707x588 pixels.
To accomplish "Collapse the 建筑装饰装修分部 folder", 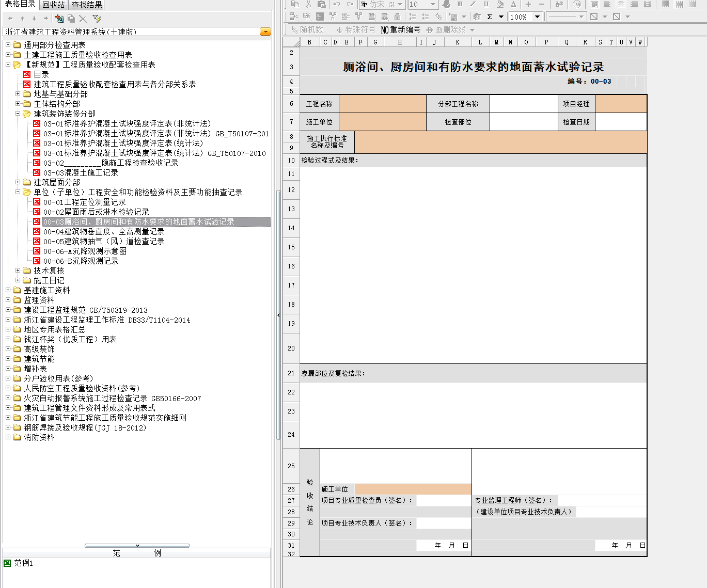I will [18, 114].
